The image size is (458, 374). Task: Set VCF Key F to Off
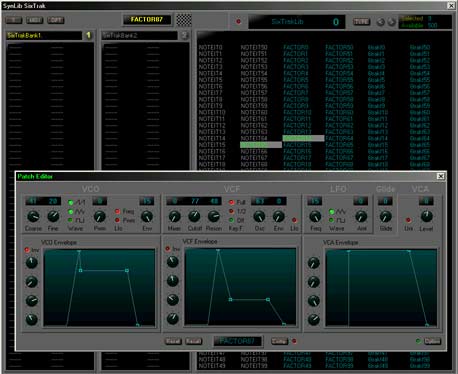coord(231,220)
